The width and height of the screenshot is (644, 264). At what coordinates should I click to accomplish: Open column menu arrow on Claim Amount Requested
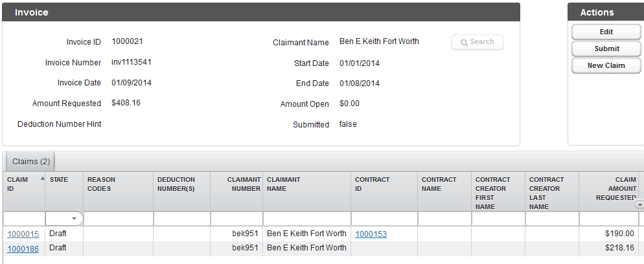coord(639,205)
